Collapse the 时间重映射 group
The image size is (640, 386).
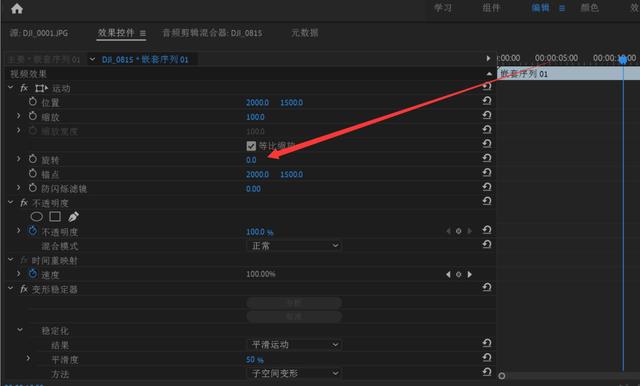11,260
